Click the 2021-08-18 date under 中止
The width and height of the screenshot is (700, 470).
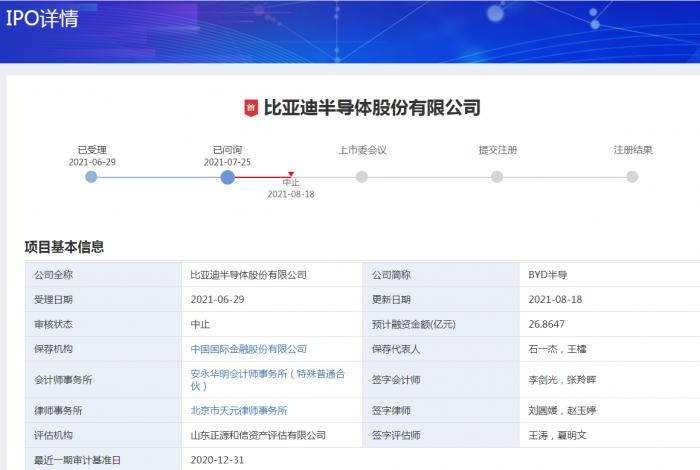click(291, 194)
